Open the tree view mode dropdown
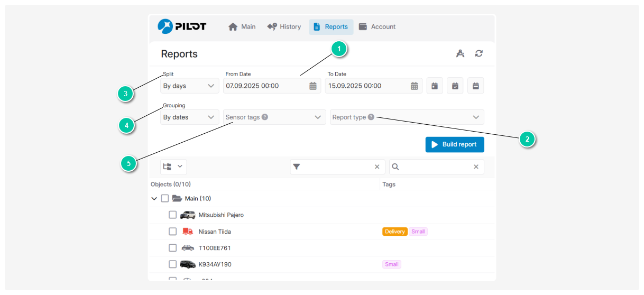The height and width of the screenshot is (295, 644). pyautogui.click(x=173, y=167)
